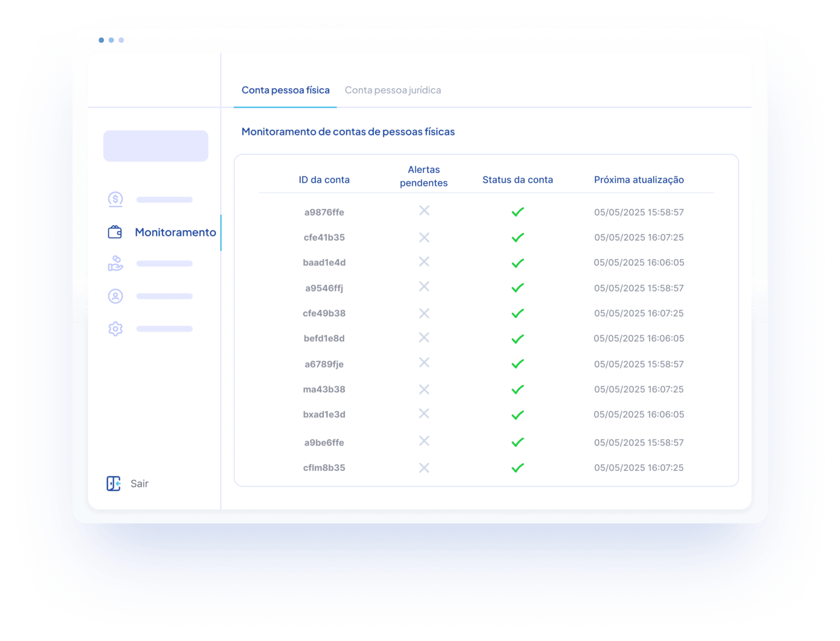Select account ID a9546ffj
The height and width of the screenshot is (641, 840).
[324, 288]
